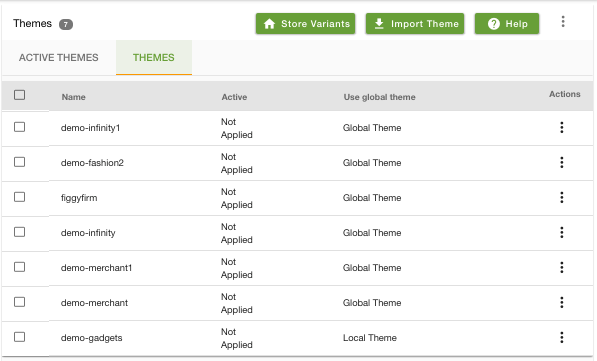Check the demo-infinity row checkbox
The width and height of the screenshot is (597, 361).
19,232
